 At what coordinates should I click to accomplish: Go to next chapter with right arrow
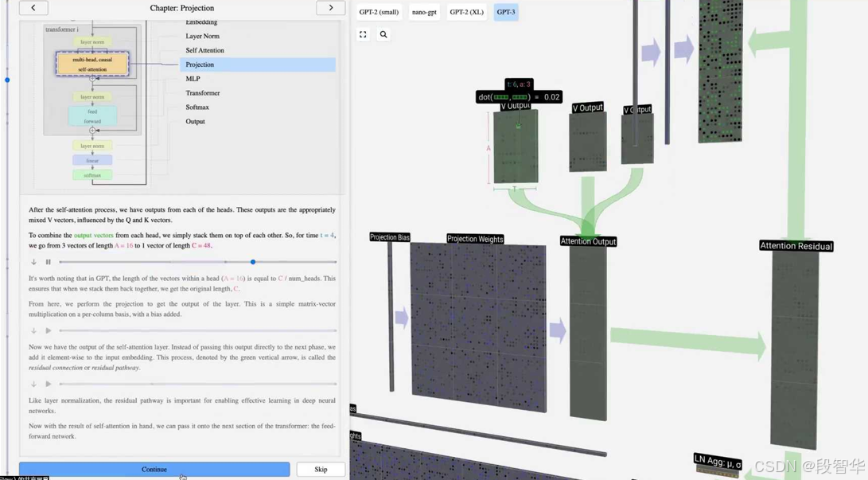click(x=330, y=8)
